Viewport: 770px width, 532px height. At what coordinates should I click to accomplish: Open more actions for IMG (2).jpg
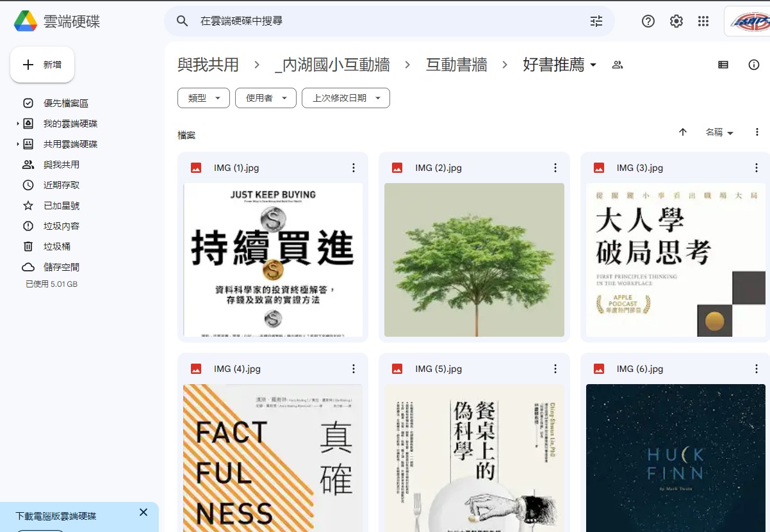coord(555,168)
